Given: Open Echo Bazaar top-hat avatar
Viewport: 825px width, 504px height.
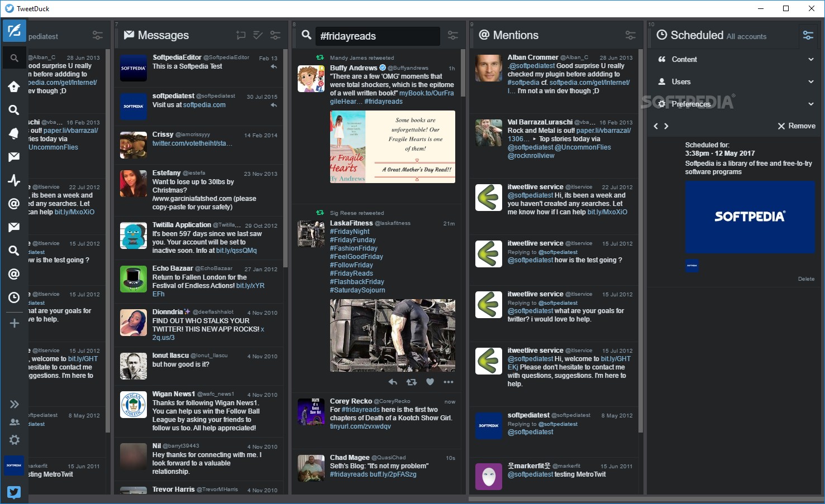Looking at the screenshot, I should pos(133,279).
